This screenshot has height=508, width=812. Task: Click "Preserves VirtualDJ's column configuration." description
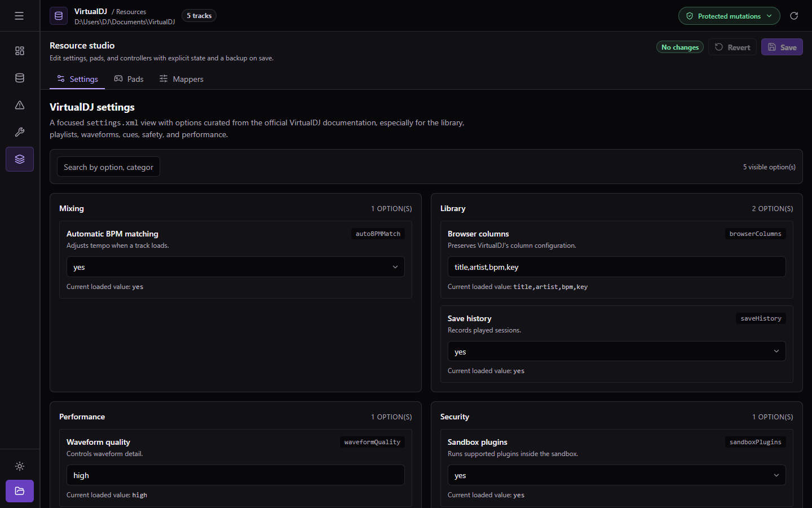[x=511, y=246]
